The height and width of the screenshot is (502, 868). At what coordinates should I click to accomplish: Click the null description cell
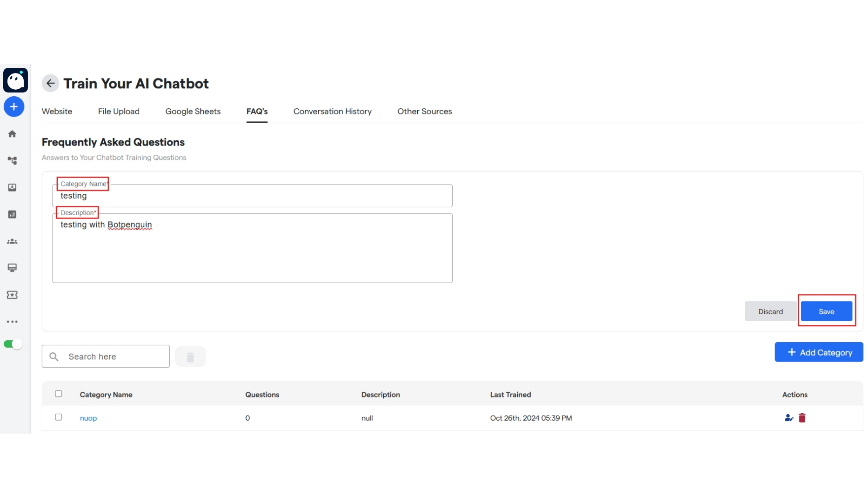367,418
